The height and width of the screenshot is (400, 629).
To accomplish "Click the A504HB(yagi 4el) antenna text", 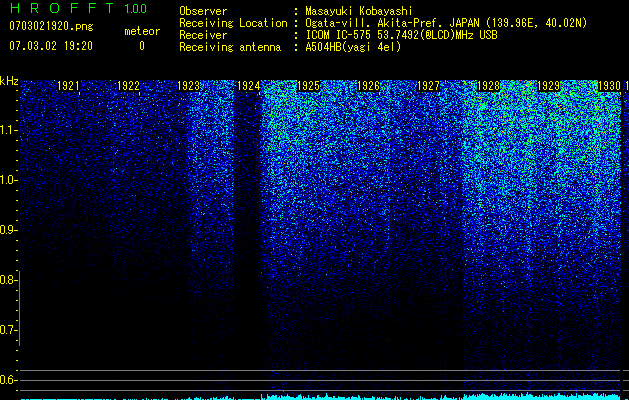I will click(x=353, y=47).
